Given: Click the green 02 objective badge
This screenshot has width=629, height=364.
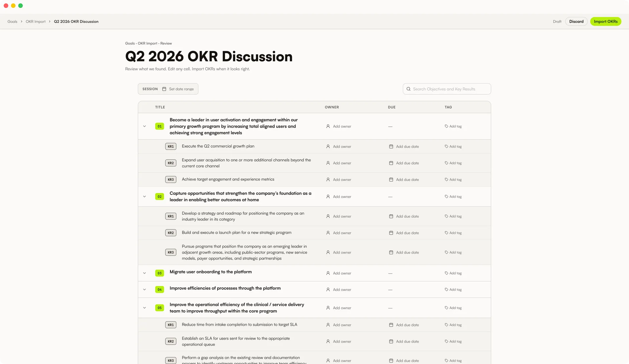Looking at the screenshot, I should click(160, 197).
